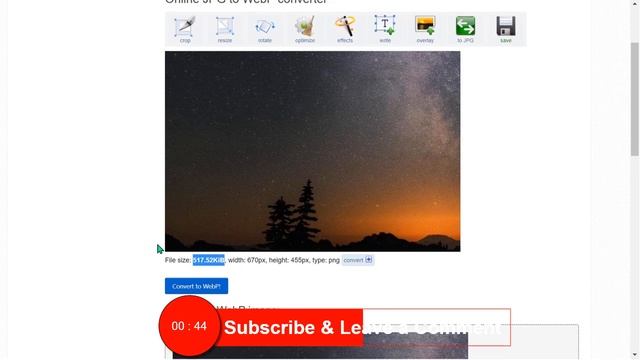Click the Convert to WebP! button

tap(196, 286)
